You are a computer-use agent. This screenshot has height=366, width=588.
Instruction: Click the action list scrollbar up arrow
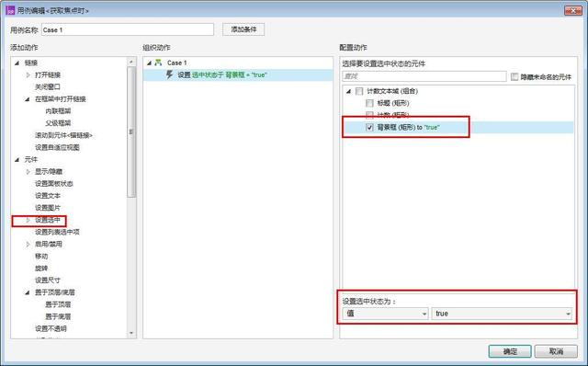click(x=131, y=62)
